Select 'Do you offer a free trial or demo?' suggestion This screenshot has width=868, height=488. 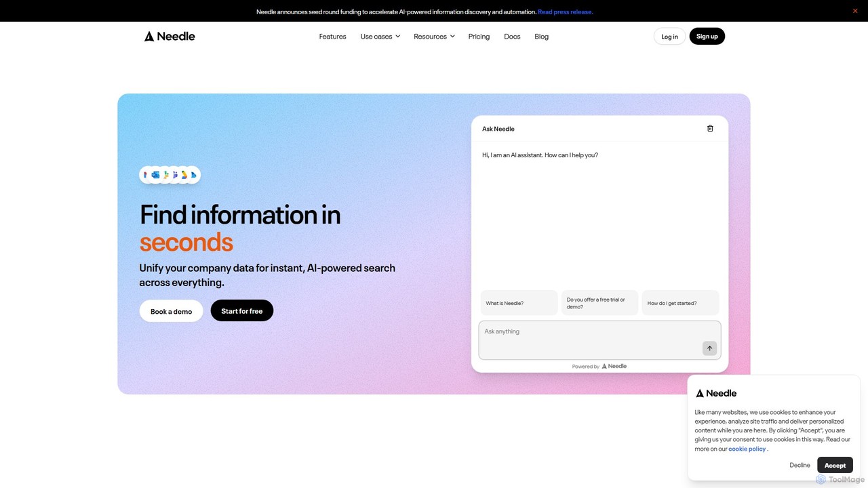click(x=599, y=303)
